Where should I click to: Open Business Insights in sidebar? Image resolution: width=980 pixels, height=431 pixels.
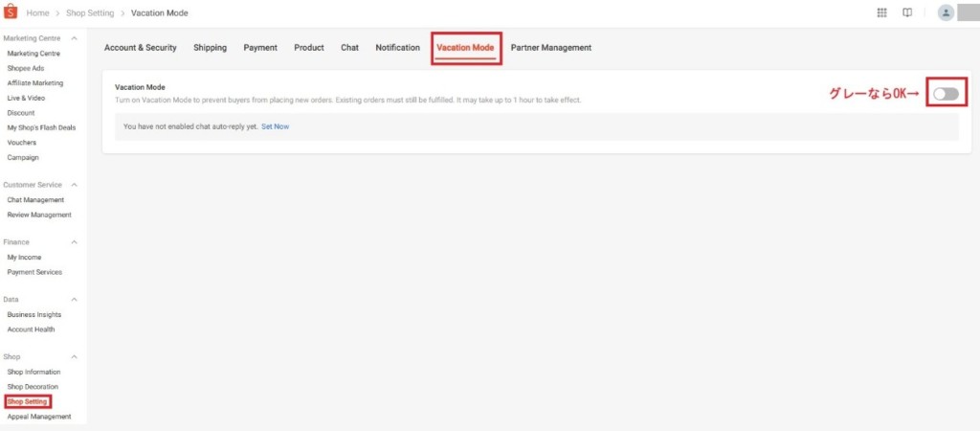36,314
